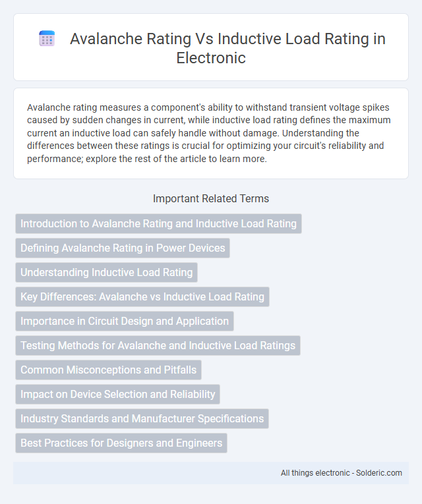The width and height of the screenshot is (422, 504).
Task: Click the word Electronic in page title
Action: click(x=211, y=58)
